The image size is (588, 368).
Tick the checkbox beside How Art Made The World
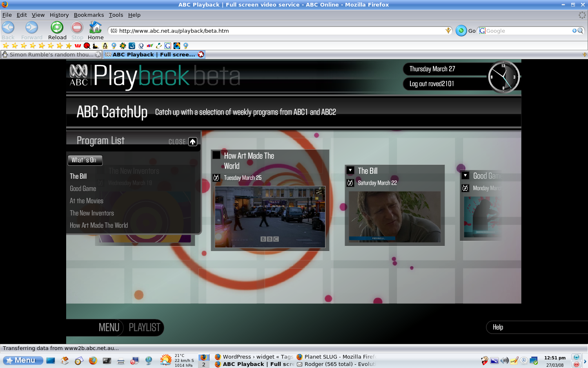(x=216, y=155)
